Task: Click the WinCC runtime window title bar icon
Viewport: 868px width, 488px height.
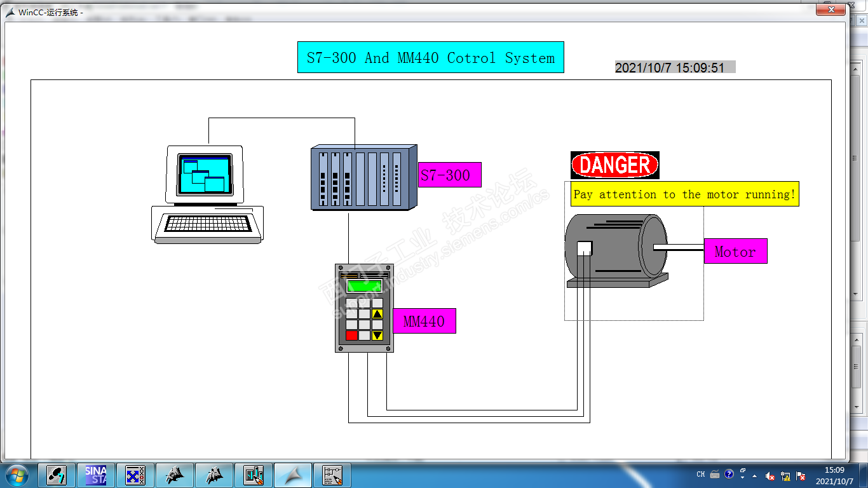Action: (10, 12)
